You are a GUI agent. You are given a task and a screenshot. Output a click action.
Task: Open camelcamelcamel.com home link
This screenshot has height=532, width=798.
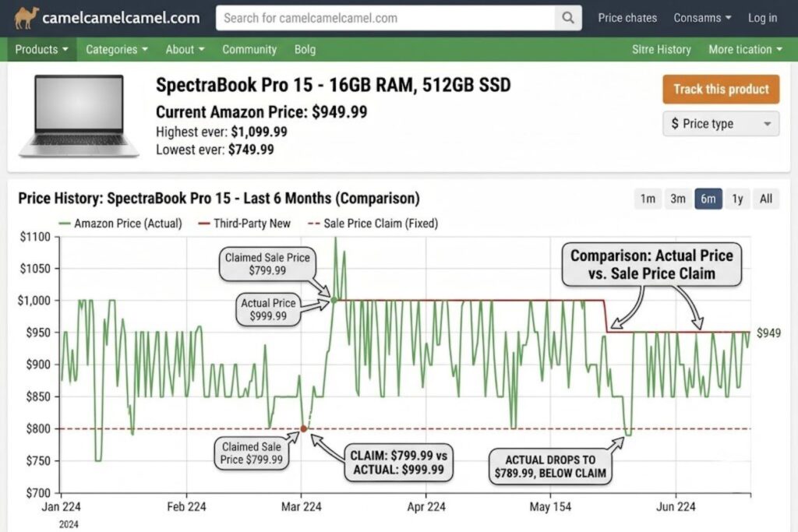click(121, 19)
